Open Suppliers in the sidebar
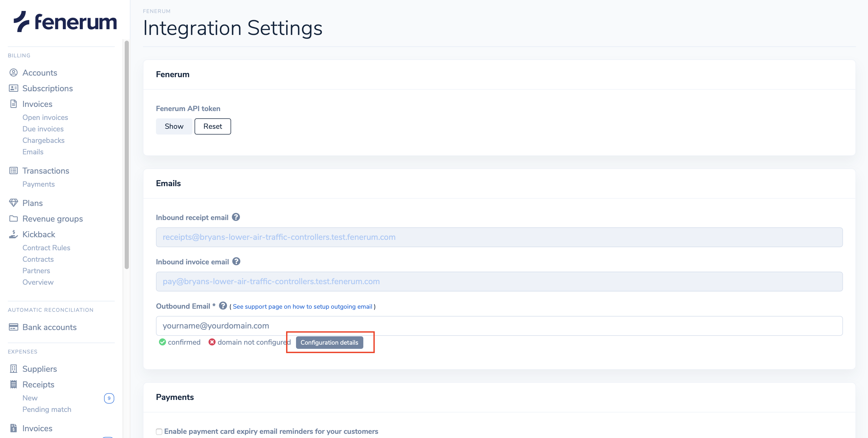868x438 pixels. (x=40, y=369)
